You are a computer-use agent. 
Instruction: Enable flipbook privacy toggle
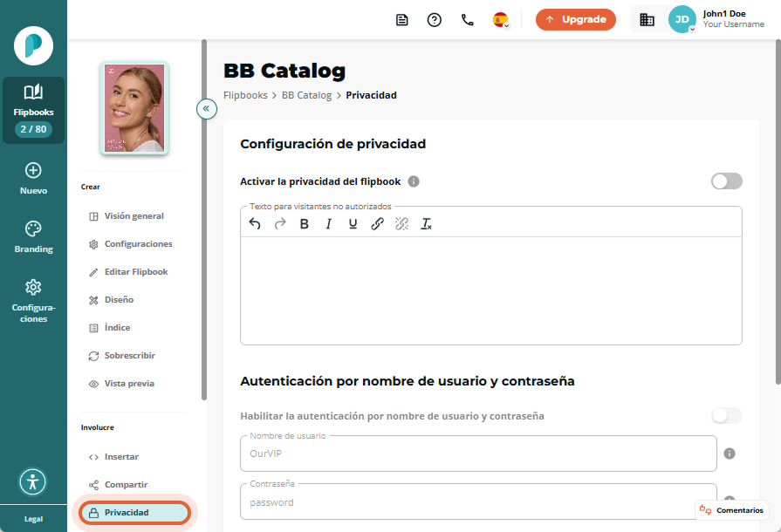726,181
